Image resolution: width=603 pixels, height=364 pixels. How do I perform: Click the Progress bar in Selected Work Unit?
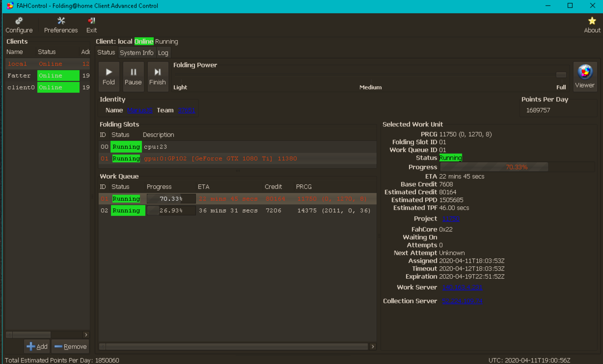coord(517,167)
